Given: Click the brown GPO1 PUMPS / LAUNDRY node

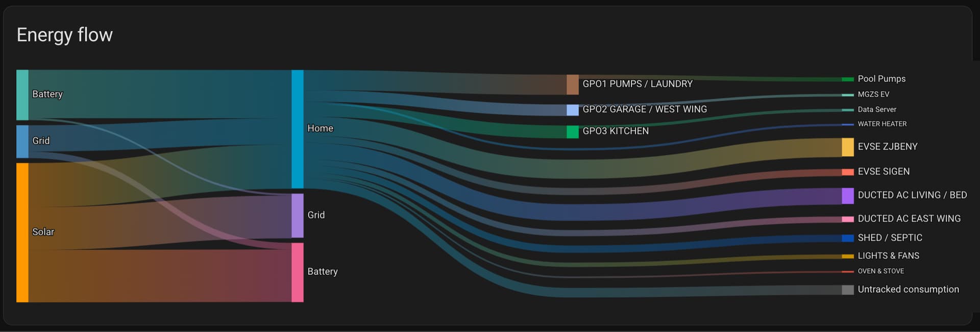Looking at the screenshot, I should point(573,85).
